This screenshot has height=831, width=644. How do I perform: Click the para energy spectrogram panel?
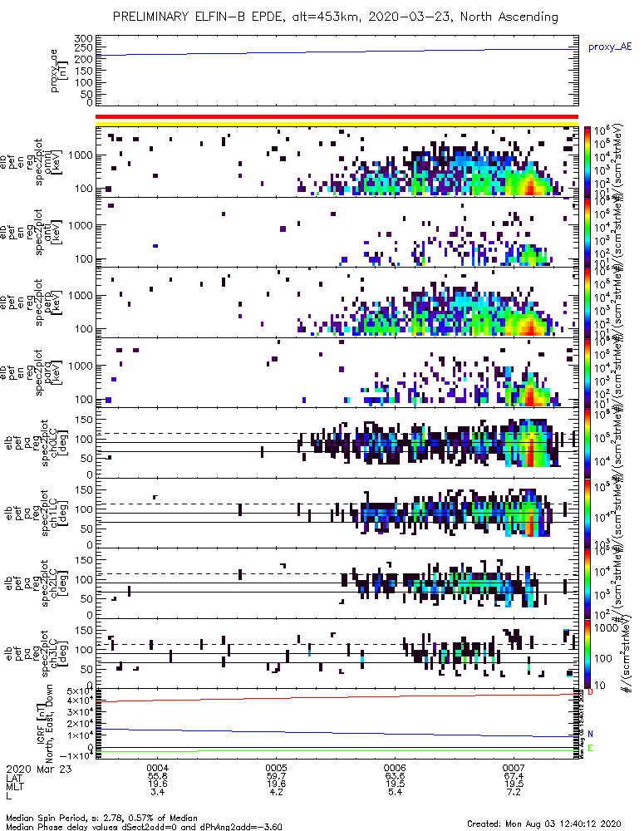(337, 372)
